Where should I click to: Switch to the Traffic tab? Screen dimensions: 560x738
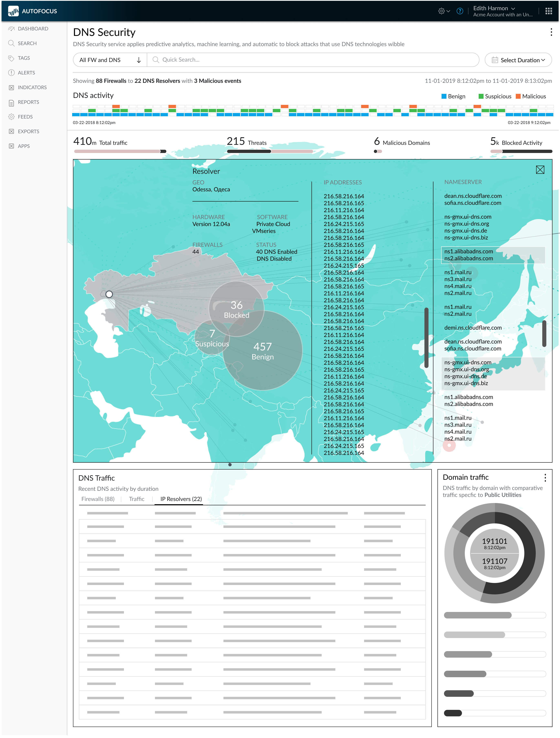tap(136, 499)
